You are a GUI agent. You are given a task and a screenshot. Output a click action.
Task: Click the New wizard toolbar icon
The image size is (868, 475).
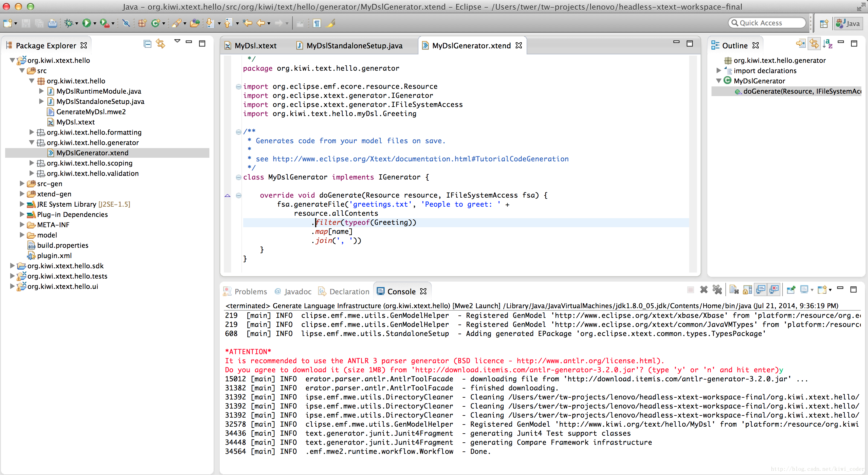pyautogui.click(x=8, y=23)
